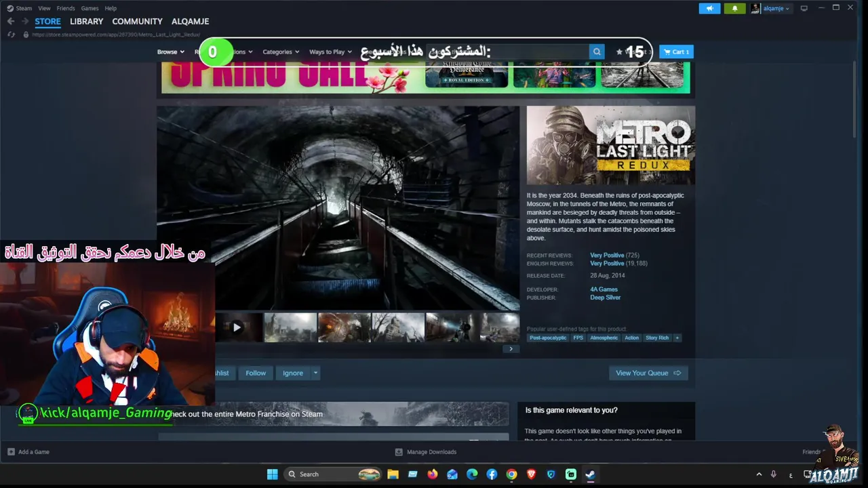Viewport: 868px width, 488px height.
Task: Expand the Categories dropdown
Action: (x=281, y=52)
